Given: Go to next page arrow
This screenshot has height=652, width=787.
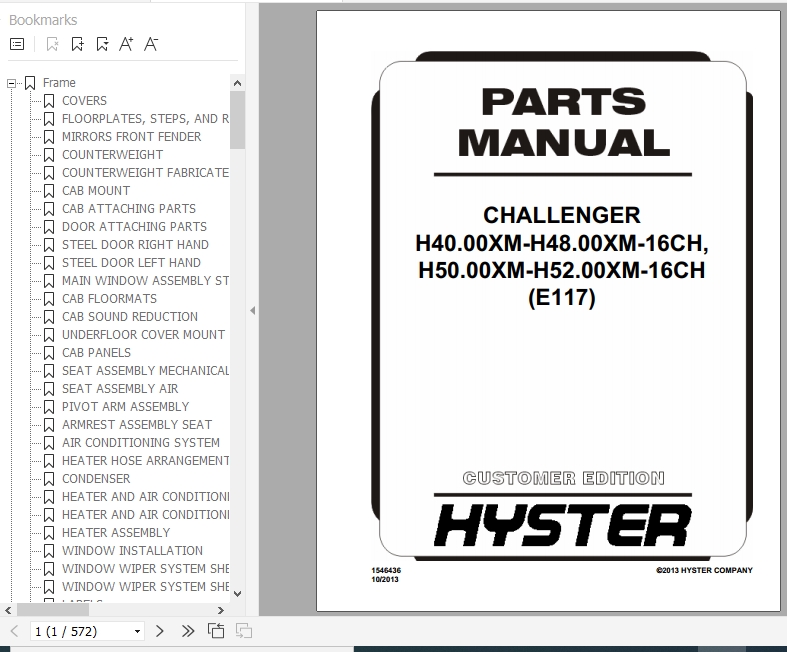Looking at the screenshot, I should click(x=160, y=631).
